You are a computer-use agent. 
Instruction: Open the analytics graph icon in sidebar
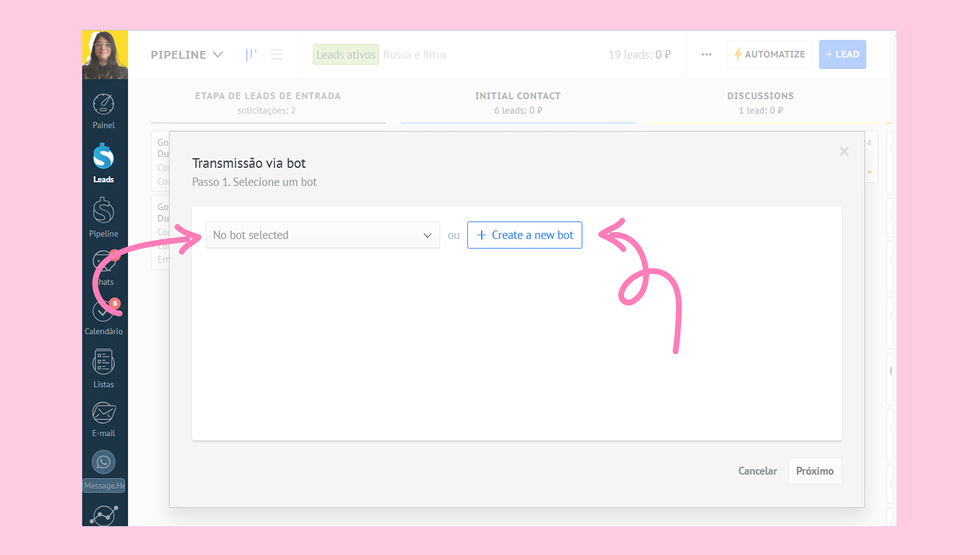(x=104, y=516)
